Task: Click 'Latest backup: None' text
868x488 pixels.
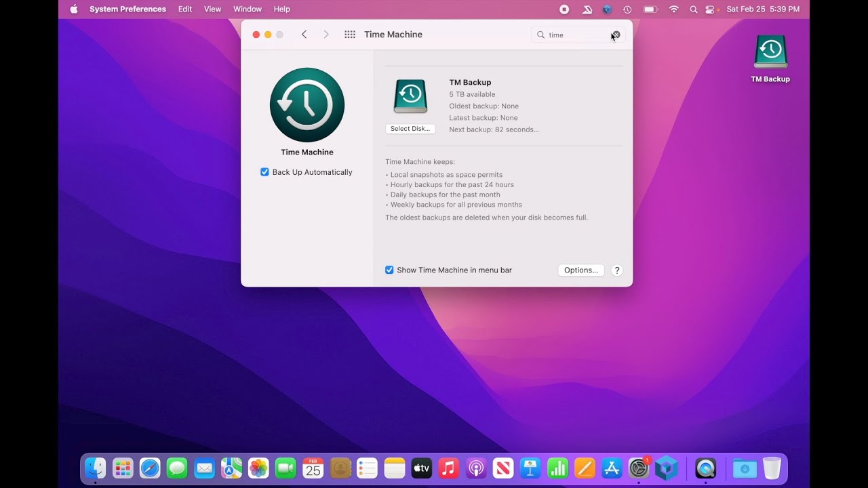Action: pyautogui.click(x=483, y=118)
